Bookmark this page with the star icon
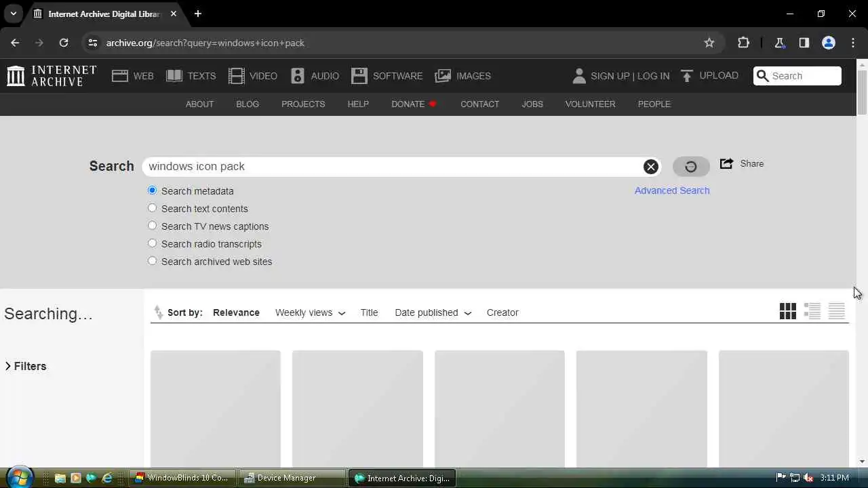 (709, 43)
